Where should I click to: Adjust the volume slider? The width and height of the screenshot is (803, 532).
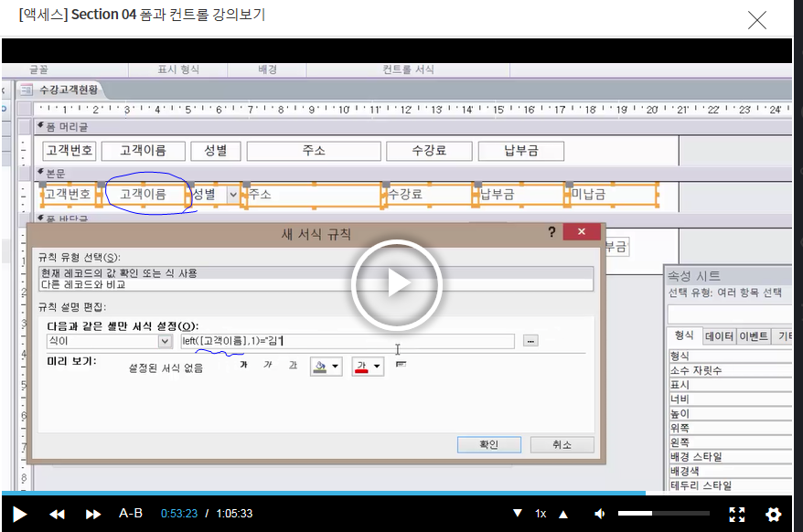(x=663, y=514)
